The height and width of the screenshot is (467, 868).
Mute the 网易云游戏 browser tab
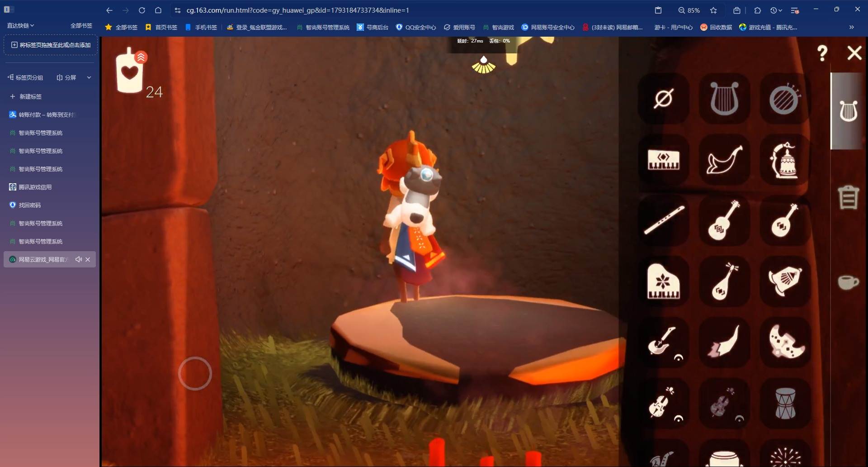(x=79, y=259)
